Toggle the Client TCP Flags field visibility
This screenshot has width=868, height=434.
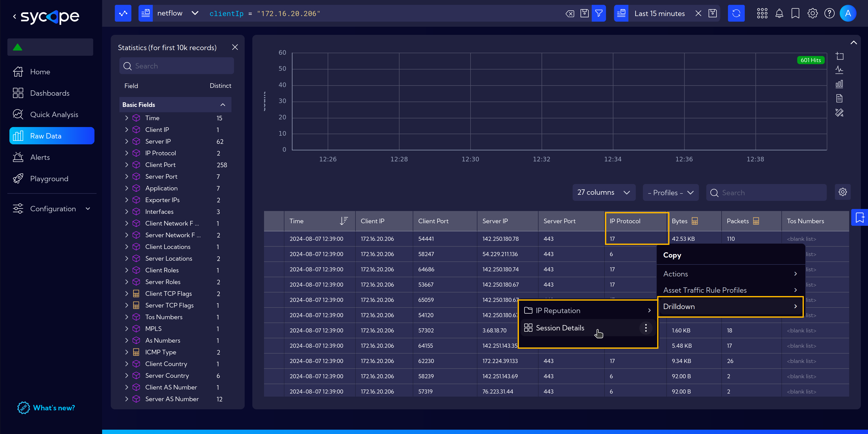click(x=126, y=293)
